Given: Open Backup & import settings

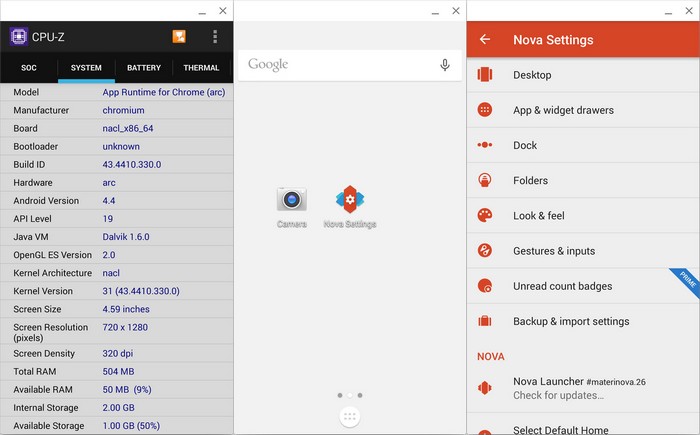Looking at the screenshot, I should pos(583,321).
